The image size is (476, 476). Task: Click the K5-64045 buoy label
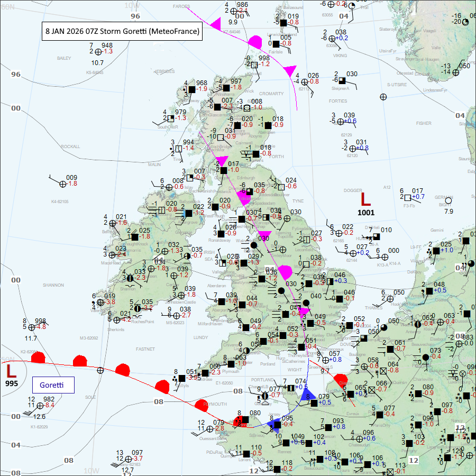click(x=95, y=72)
